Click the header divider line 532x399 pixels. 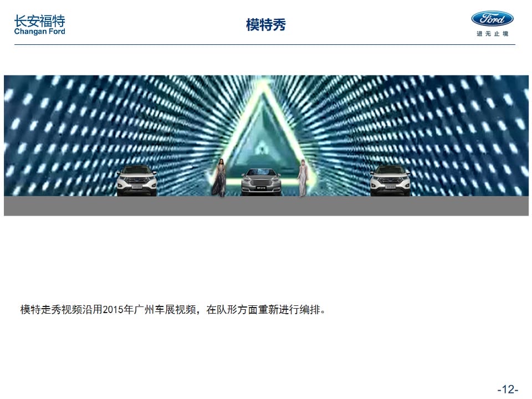pyautogui.click(x=265, y=44)
